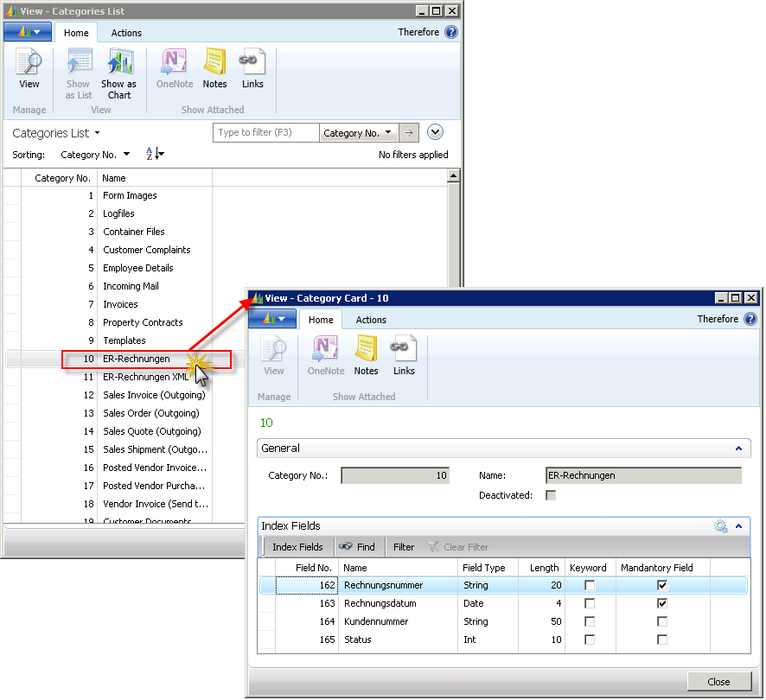Click View icon in Categories List ribbon
The width and height of the screenshot is (766, 700).
point(29,69)
